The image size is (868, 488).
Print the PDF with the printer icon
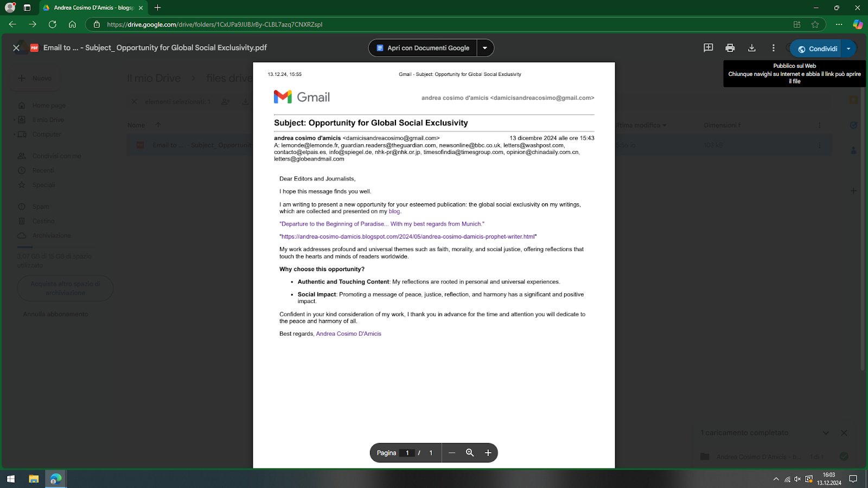(730, 48)
